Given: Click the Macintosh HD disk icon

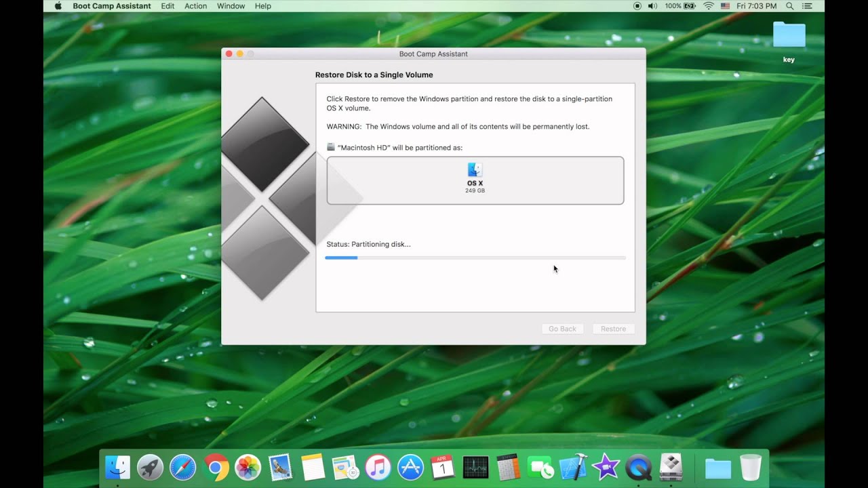Looking at the screenshot, I should (331, 147).
